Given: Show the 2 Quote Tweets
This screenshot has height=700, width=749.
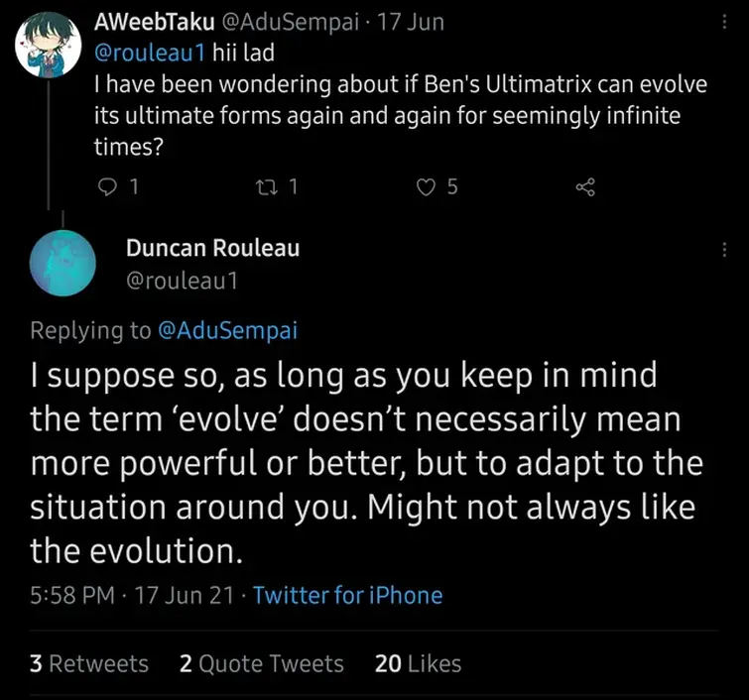Looking at the screenshot, I should [261, 663].
